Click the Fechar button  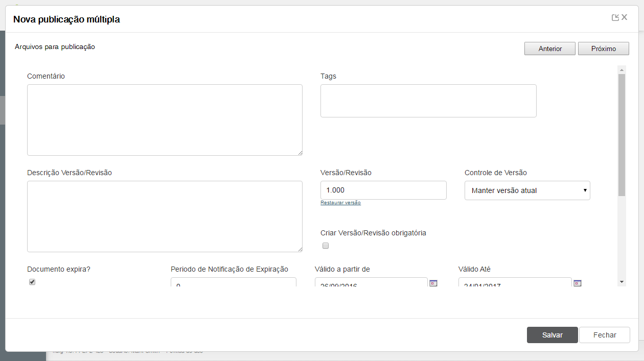605,335
